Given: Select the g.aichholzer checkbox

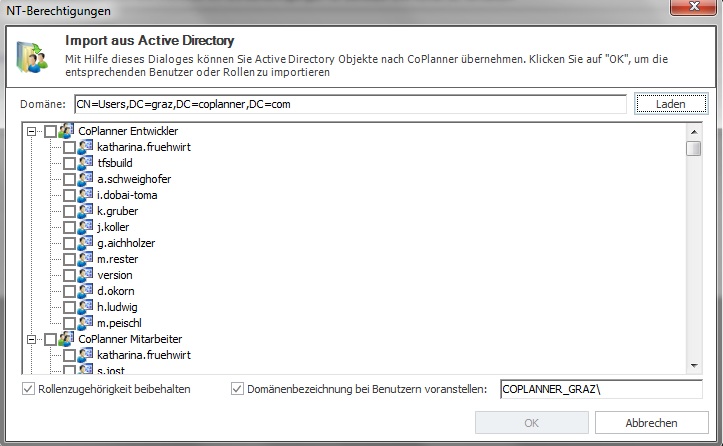Looking at the screenshot, I should coord(69,244).
